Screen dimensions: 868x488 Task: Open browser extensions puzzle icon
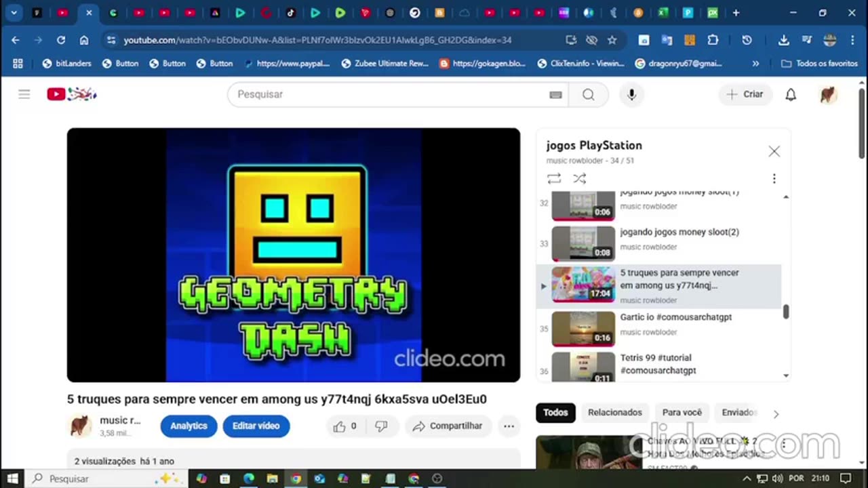point(713,40)
